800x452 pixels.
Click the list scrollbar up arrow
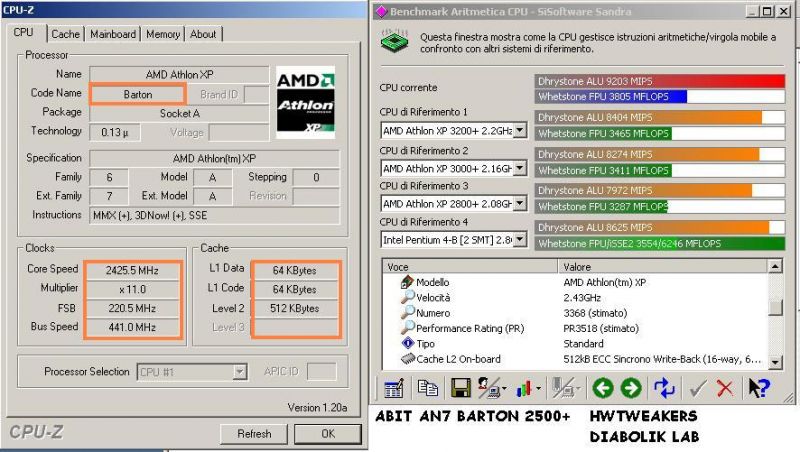775,266
